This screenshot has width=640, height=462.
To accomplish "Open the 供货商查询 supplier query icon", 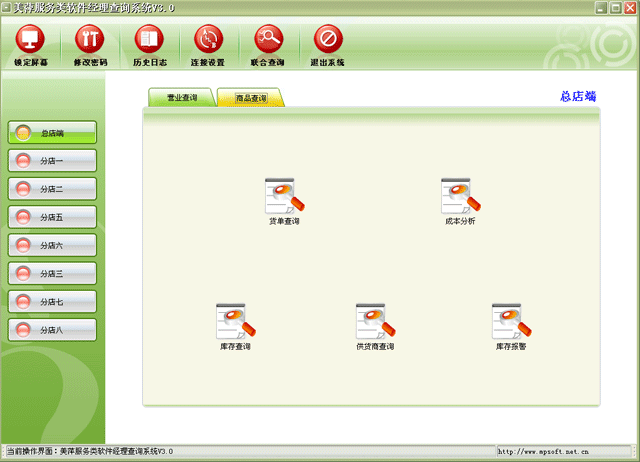I will click(x=375, y=322).
